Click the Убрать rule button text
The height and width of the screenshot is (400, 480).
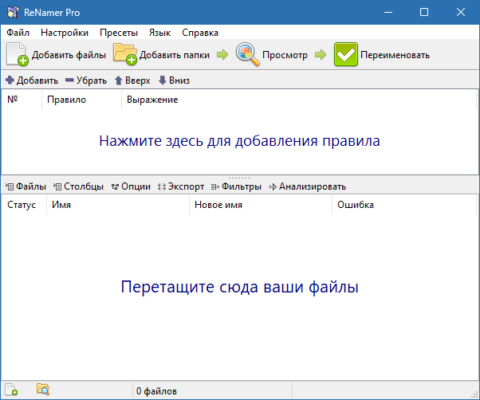(x=91, y=80)
